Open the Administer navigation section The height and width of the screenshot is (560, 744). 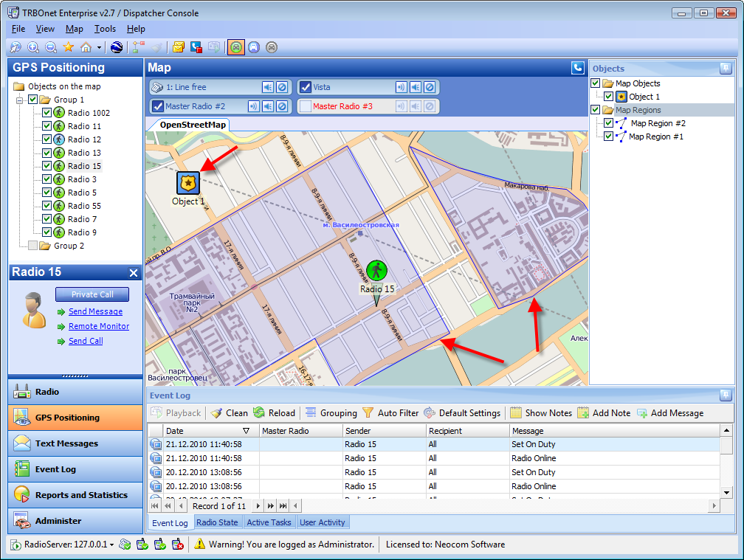coord(75,521)
